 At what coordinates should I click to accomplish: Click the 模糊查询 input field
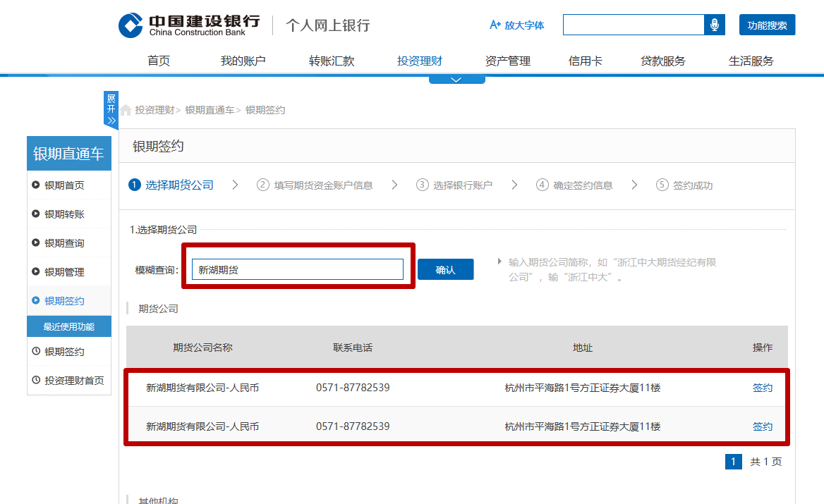click(x=298, y=269)
